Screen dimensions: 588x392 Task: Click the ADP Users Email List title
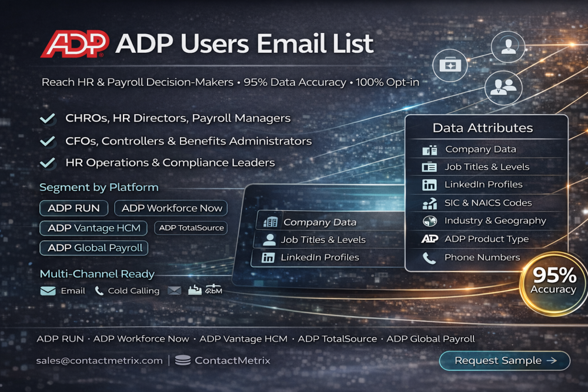[x=245, y=44]
